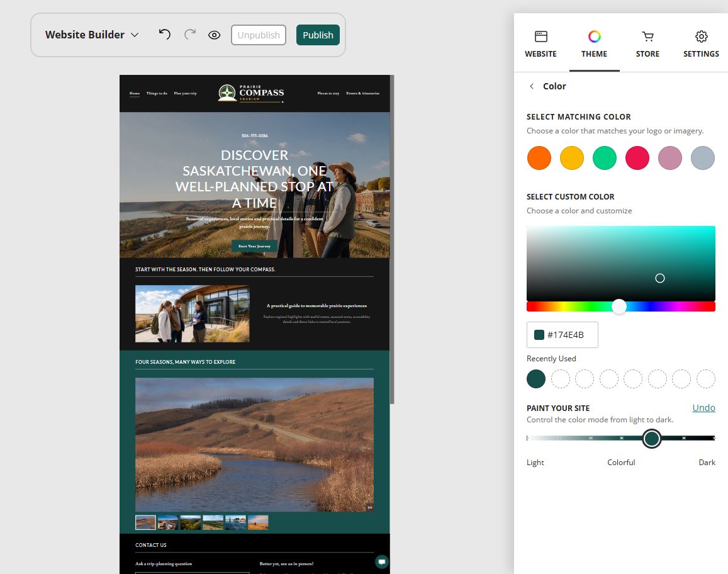Click the Colorful label under the slider
This screenshot has width=728, height=574.
click(621, 463)
